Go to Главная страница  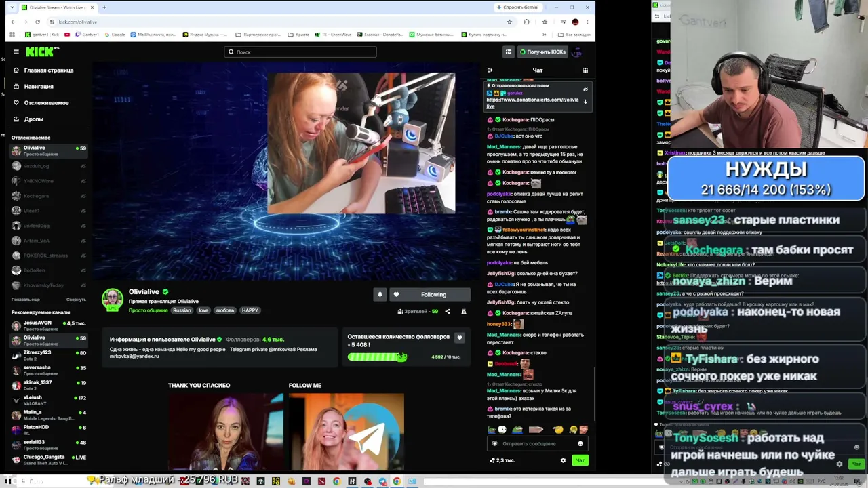[49, 70]
